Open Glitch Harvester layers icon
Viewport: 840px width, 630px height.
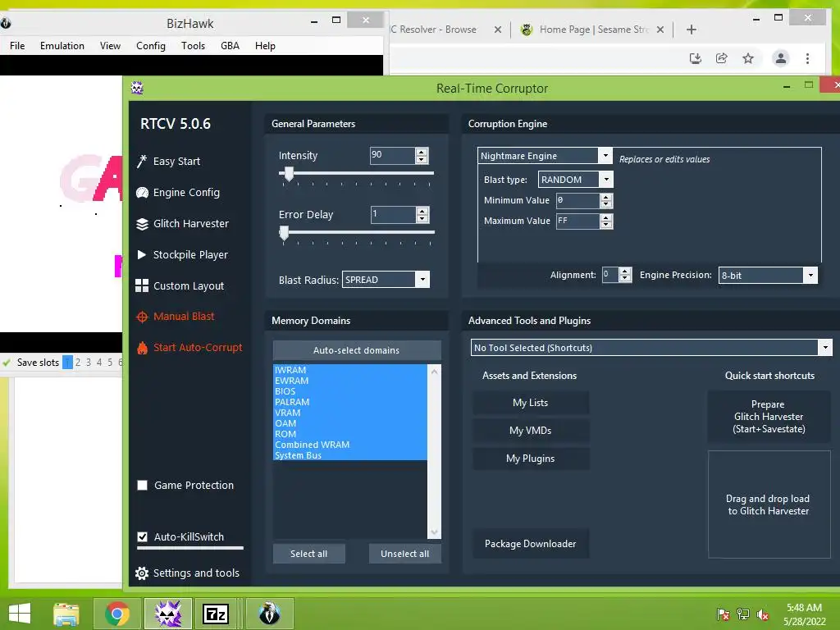point(142,224)
